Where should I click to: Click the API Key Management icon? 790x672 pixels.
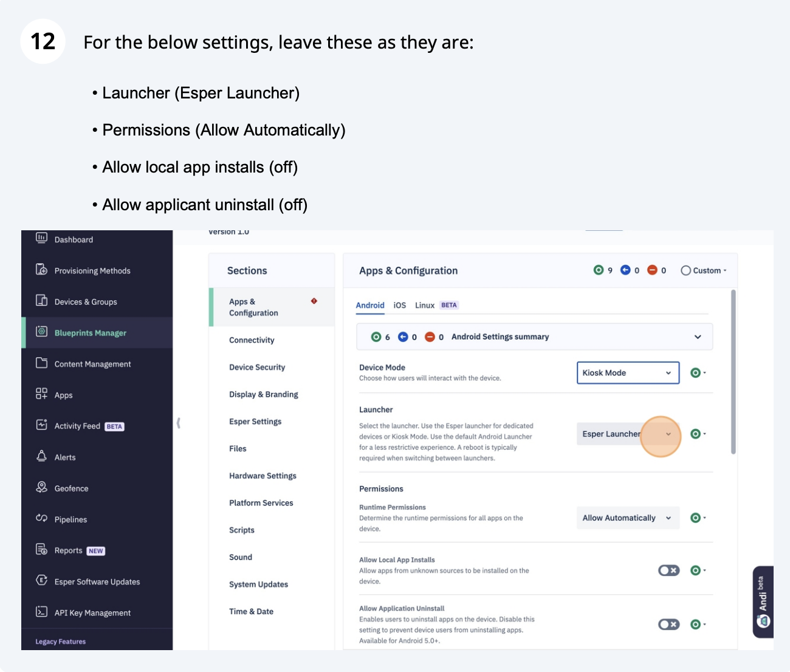41,612
